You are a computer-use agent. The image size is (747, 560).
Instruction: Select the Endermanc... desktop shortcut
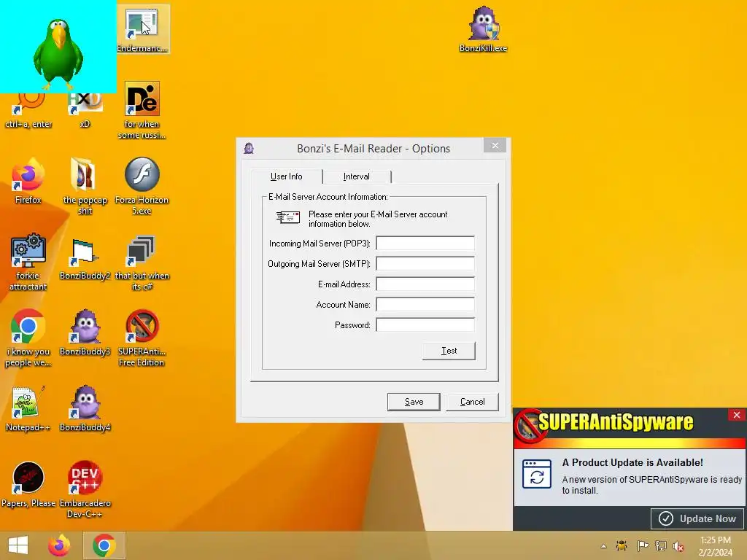(142, 29)
